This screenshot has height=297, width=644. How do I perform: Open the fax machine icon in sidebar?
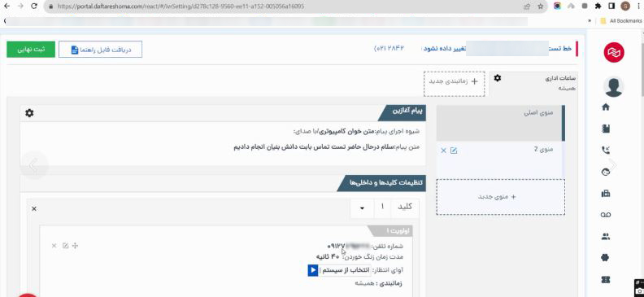[606, 194]
